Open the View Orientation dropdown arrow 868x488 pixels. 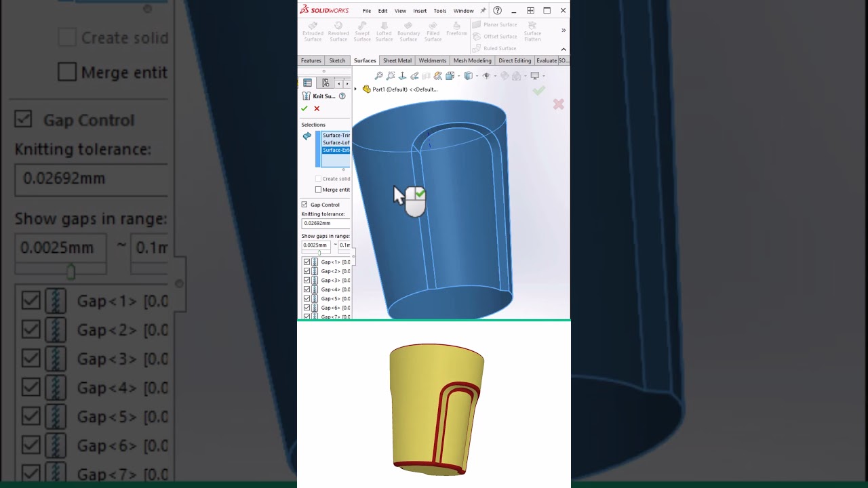point(458,76)
